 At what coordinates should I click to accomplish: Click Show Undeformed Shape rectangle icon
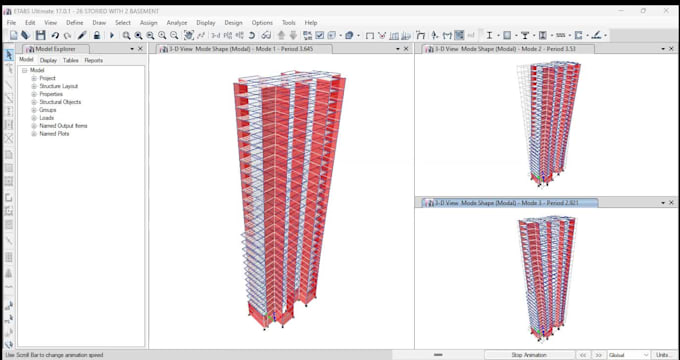pyautogui.click(x=369, y=36)
